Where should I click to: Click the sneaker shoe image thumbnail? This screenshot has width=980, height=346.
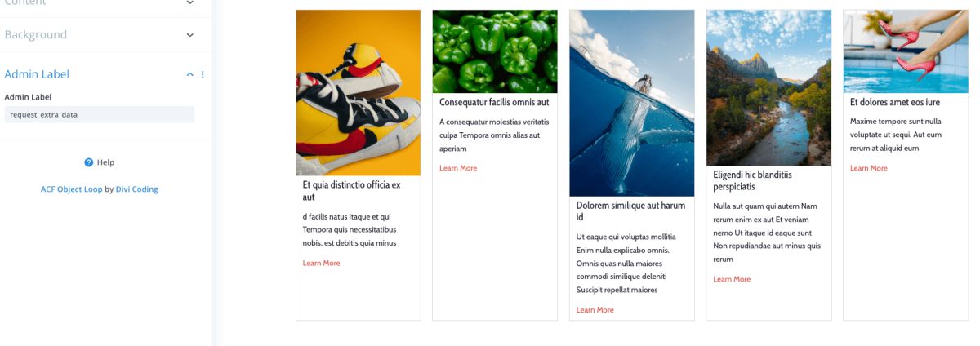point(359,93)
